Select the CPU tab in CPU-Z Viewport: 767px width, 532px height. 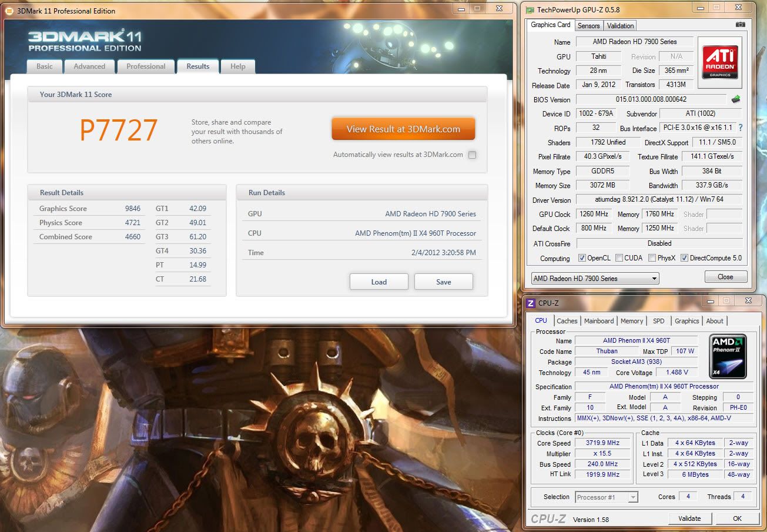(541, 320)
